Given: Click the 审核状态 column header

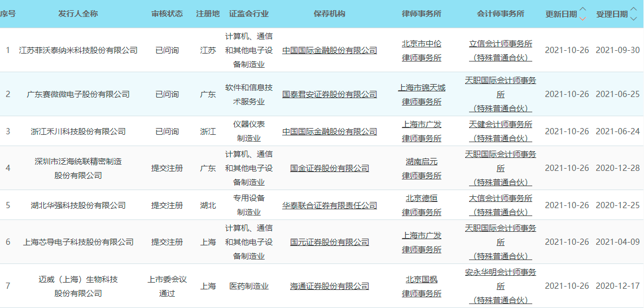Looking at the screenshot, I should tap(167, 14).
